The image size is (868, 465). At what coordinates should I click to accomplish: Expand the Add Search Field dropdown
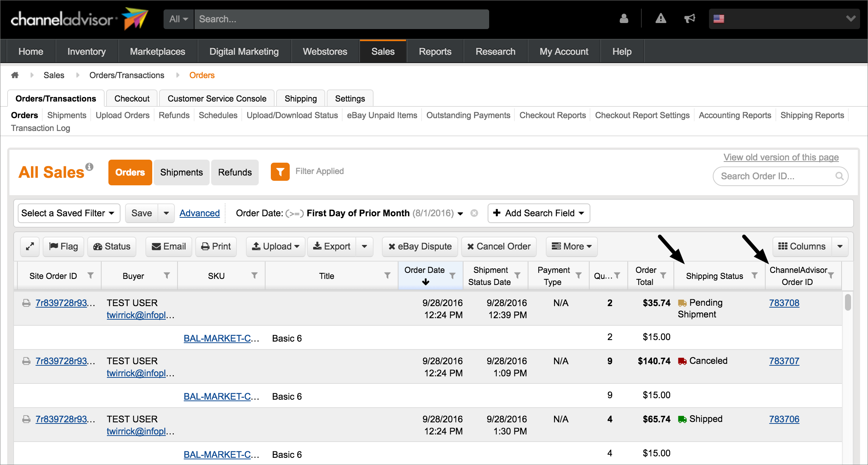[x=539, y=213]
